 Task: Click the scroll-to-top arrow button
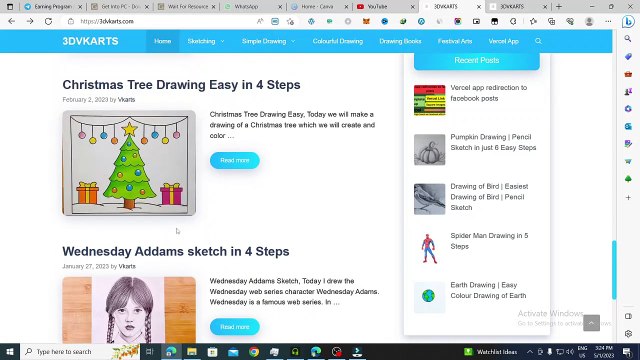[591, 323]
